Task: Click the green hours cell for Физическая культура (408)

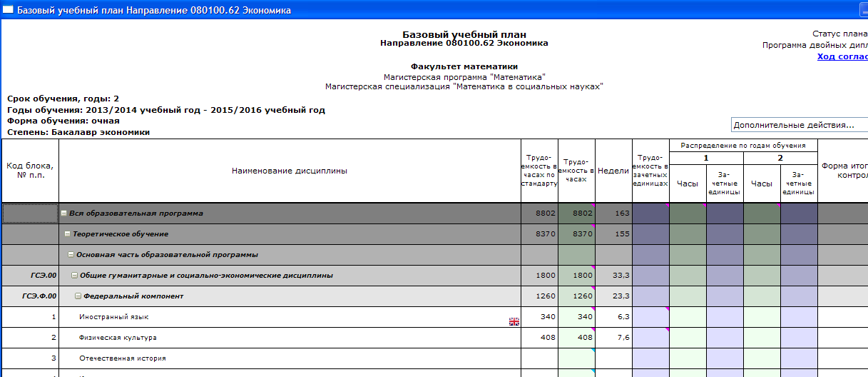Action: (x=576, y=338)
